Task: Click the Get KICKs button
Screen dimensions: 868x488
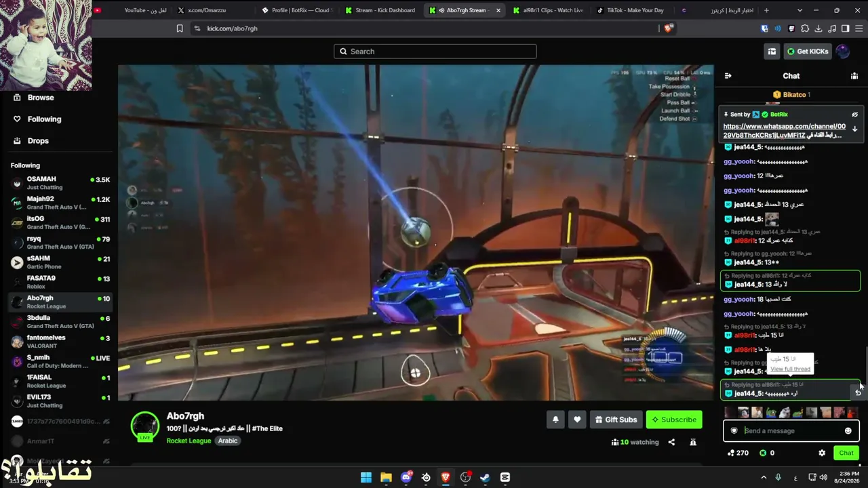Action: [x=808, y=52]
